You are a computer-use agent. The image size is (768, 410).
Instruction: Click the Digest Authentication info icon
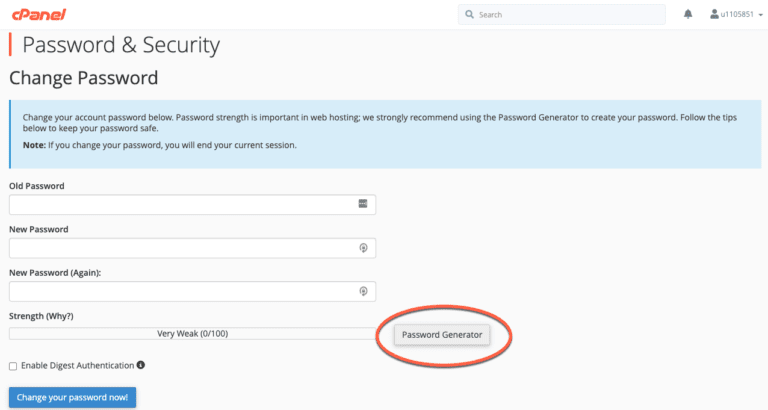141,365
